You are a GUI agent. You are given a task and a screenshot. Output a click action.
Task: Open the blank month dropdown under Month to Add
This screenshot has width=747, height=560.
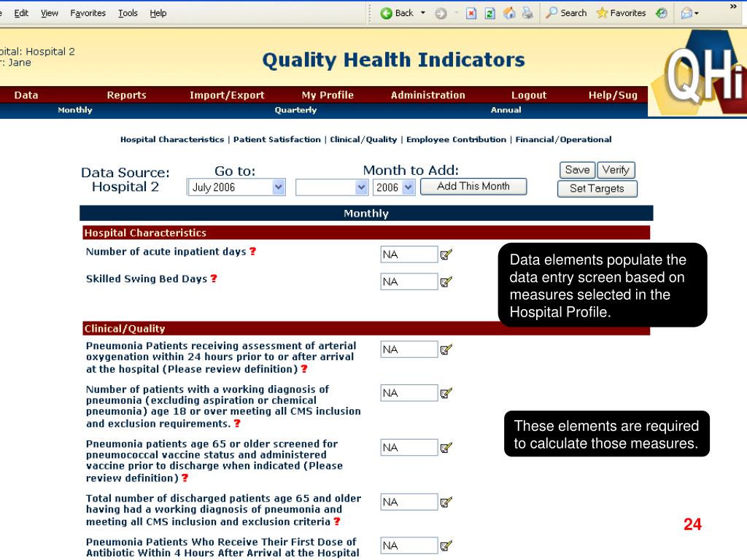pos(332,187)
